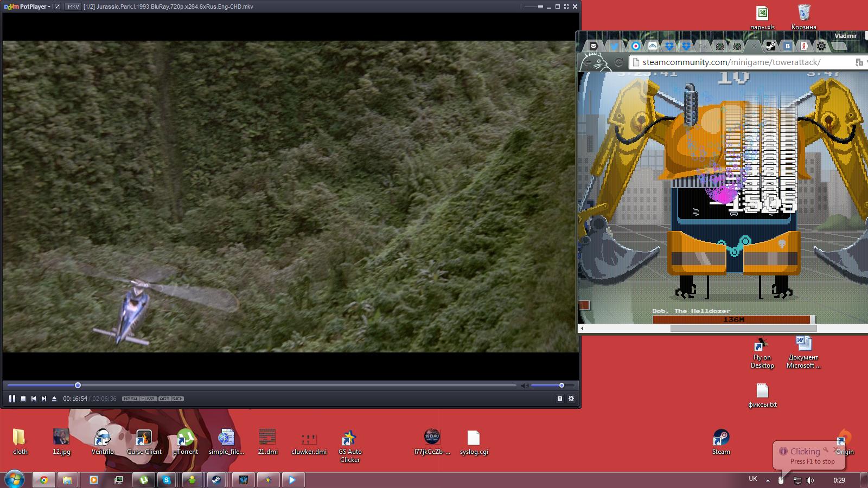
Task: Select the Curse Client desktop shortcut
Action: pos(144,442)
